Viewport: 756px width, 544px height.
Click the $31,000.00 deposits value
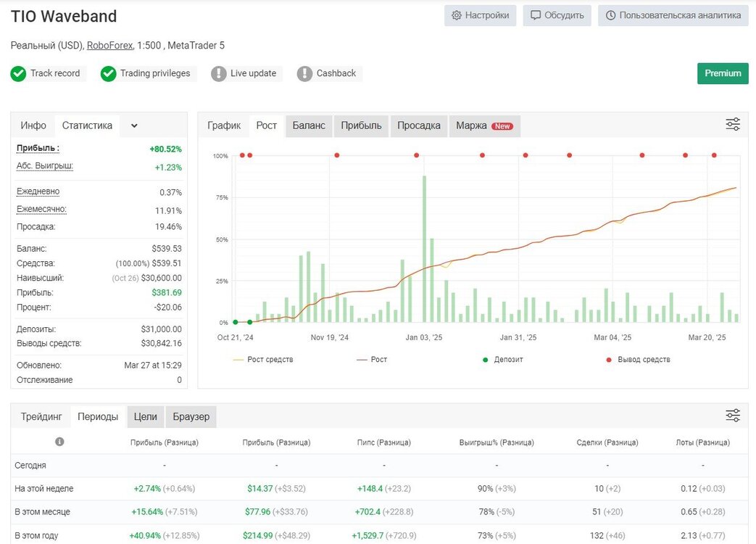point(162,329)
